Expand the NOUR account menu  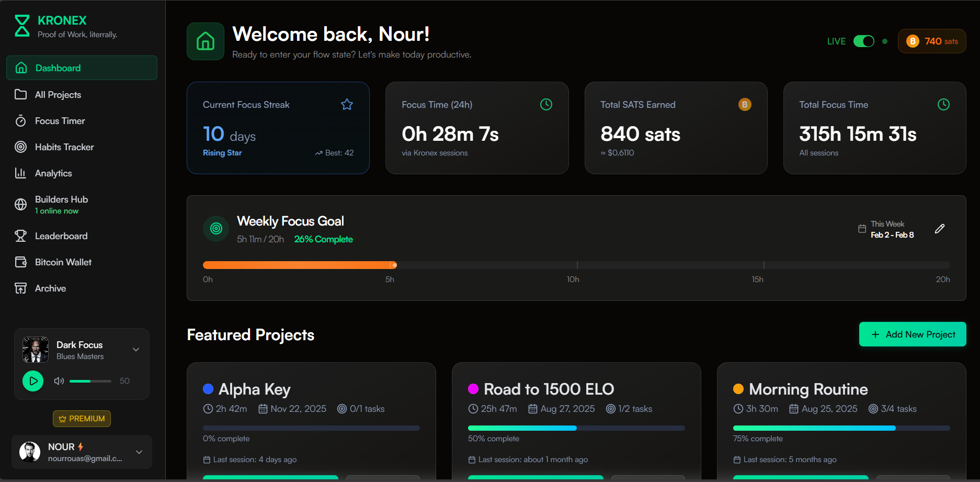tap(139, 452)
